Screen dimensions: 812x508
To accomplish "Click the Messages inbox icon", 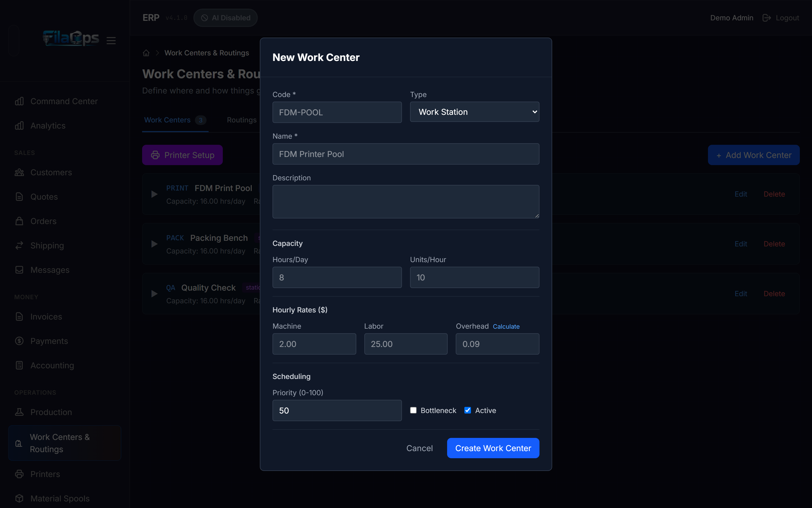I will (20, 270).
